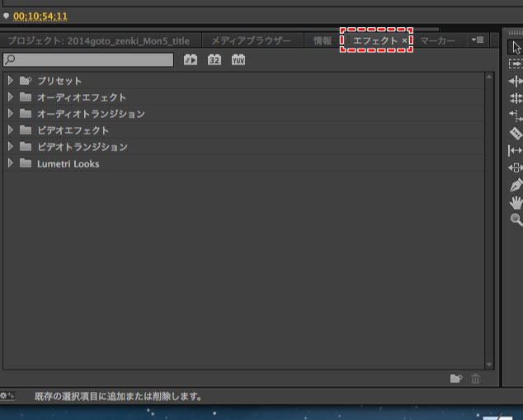The height and width of the screenshot is (420, 523).
Task: Select the ビデオエフェクト row label
Action: coord(73,130)
